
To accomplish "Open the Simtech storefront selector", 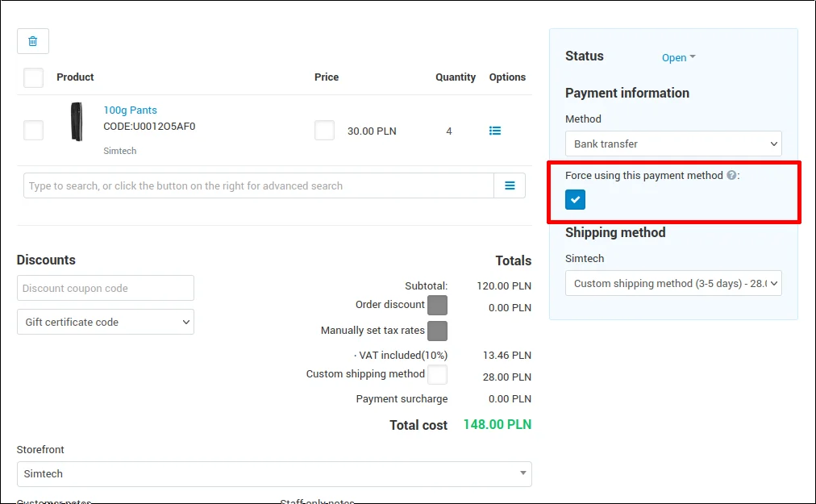I will click(274, 474).
